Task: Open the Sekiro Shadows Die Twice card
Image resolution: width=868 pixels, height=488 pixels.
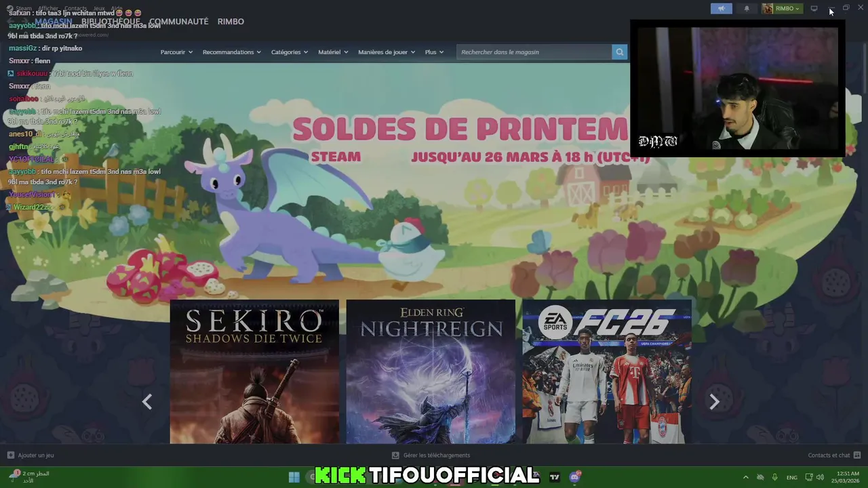Action: (x=254, y=371)
